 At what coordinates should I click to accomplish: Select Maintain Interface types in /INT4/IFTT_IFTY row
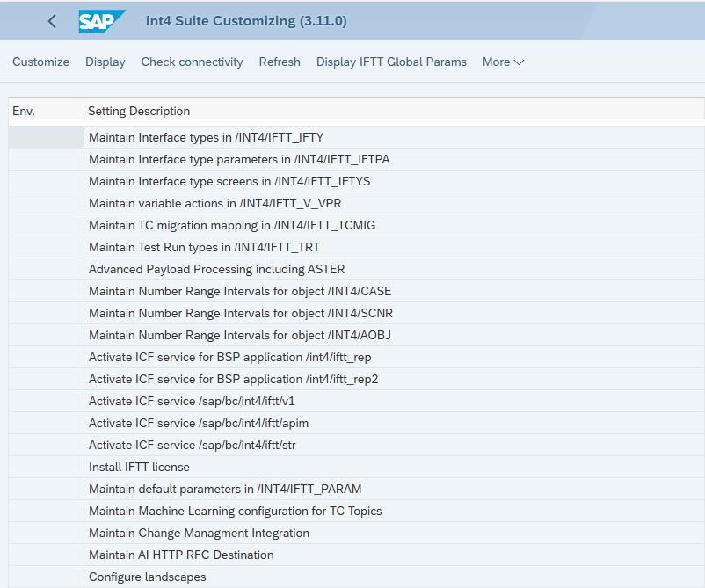pos(206,137)
